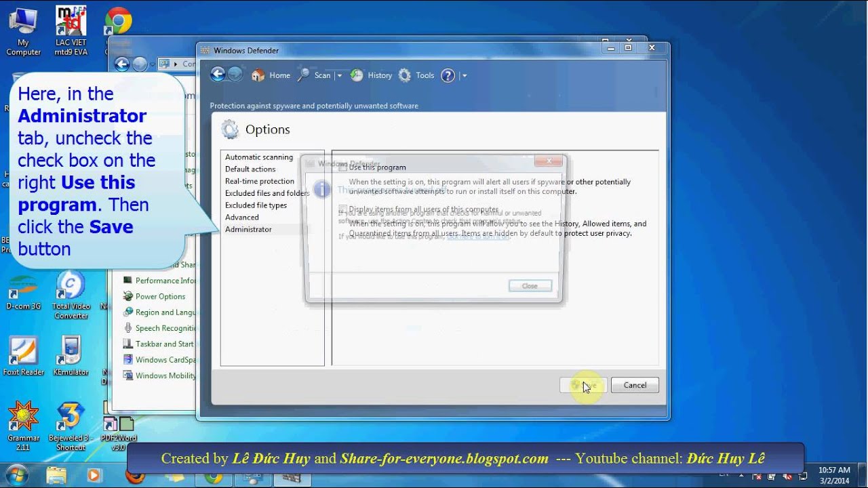The image size is (868, 488).
Task: Select Real-time protection option
Action: [x=260, y=182]
